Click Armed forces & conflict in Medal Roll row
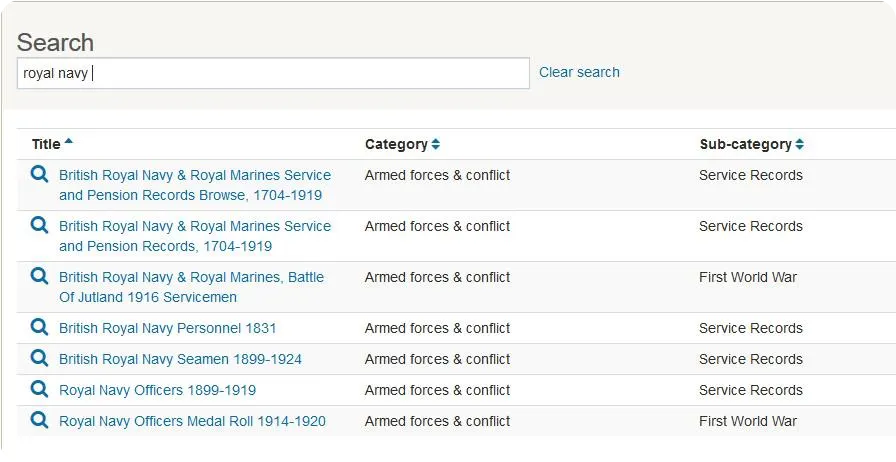 click(437, 421)
